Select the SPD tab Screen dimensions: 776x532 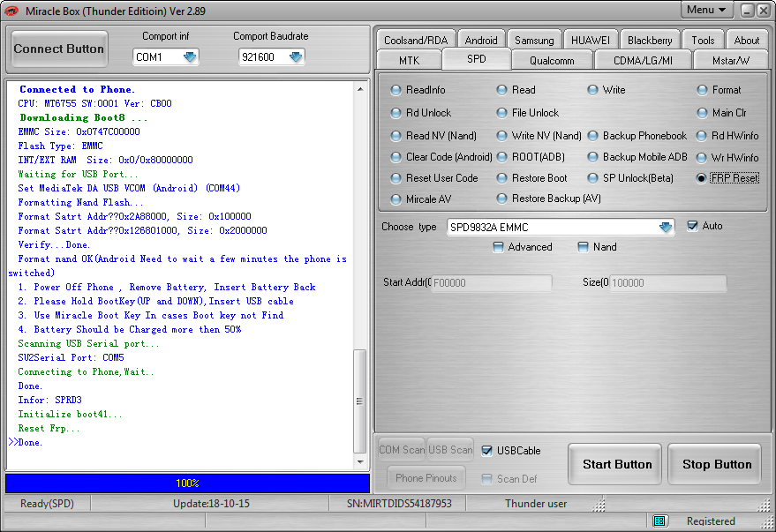(477, 59)
